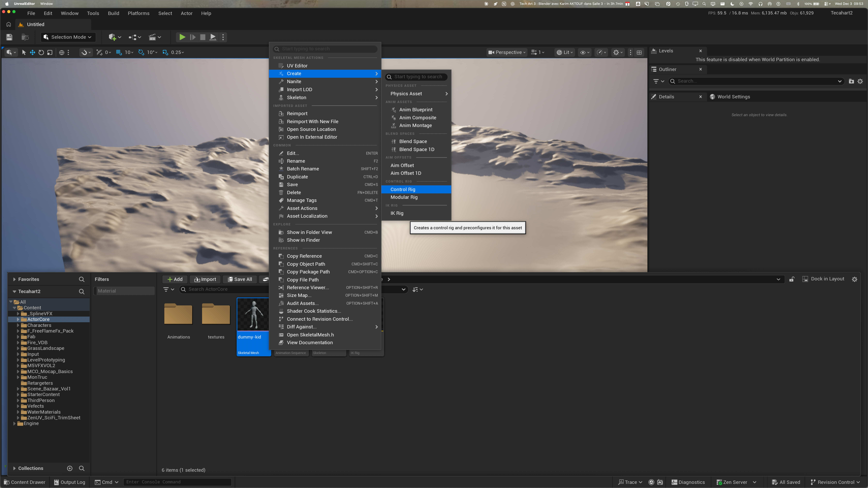This screenshot has height=488, width=868.
Task: Click the Tecahart2 sources search icon
Action: tap(82, 291)
